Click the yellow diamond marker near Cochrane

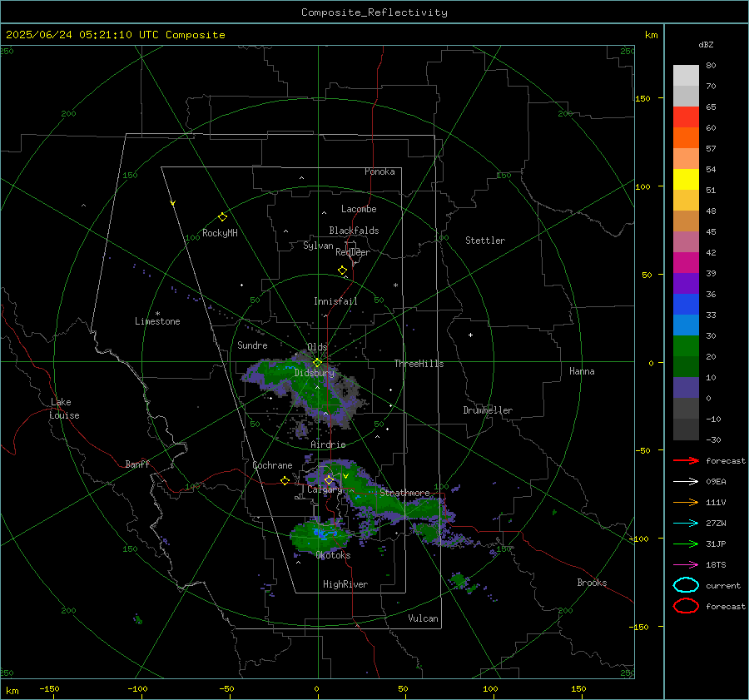[x=285, y=481]
